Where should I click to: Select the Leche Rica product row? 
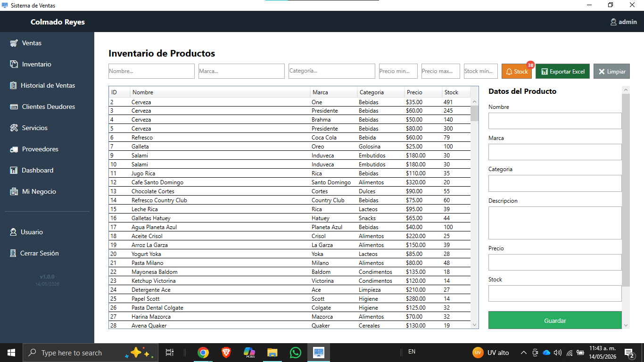[289, 209]
